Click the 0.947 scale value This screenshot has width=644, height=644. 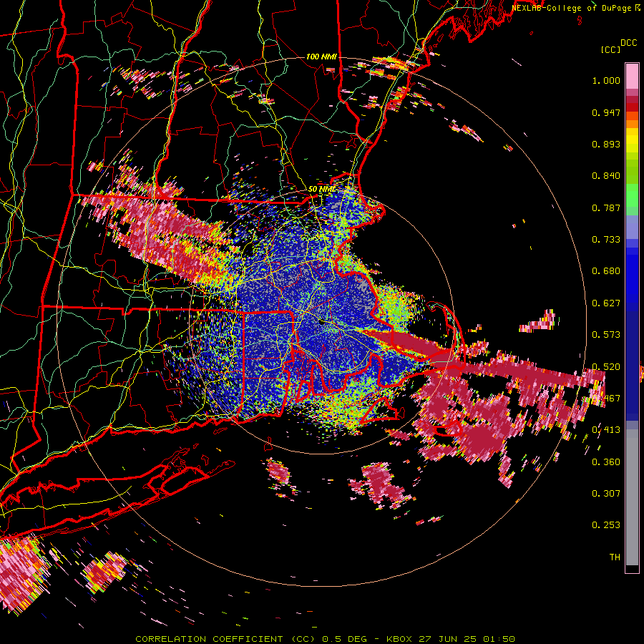(x=606, y=112)
